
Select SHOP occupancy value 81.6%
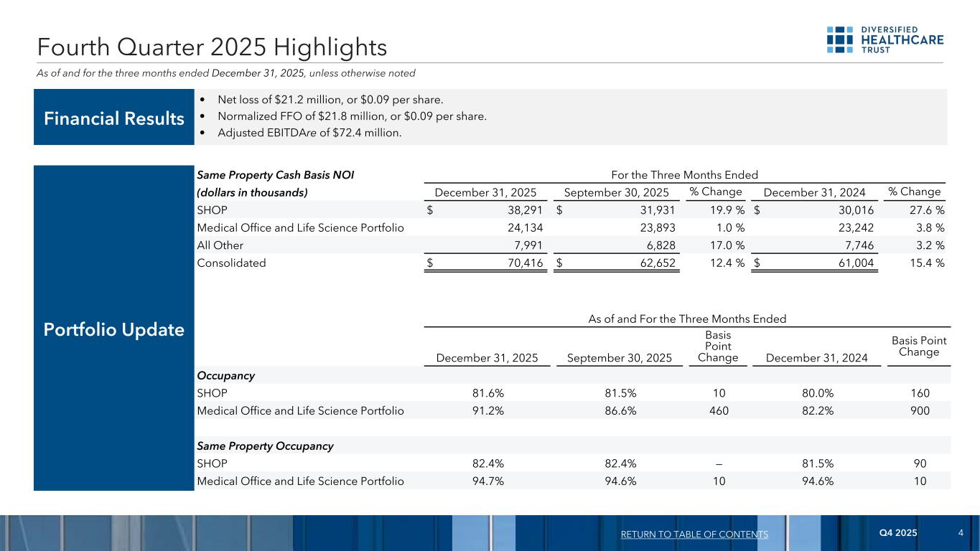[x=487, y=393]
